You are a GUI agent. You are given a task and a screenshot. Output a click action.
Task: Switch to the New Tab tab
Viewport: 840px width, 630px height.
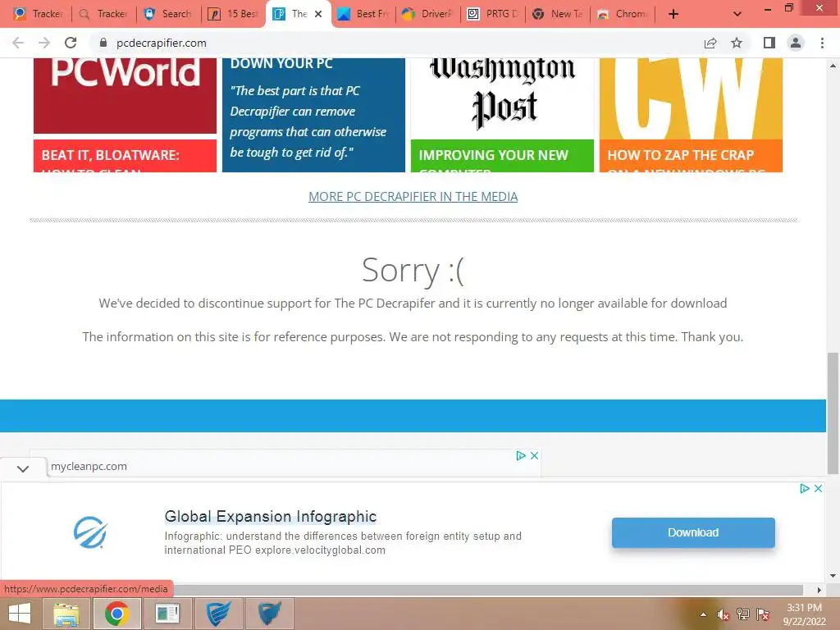tap(557, 14)
